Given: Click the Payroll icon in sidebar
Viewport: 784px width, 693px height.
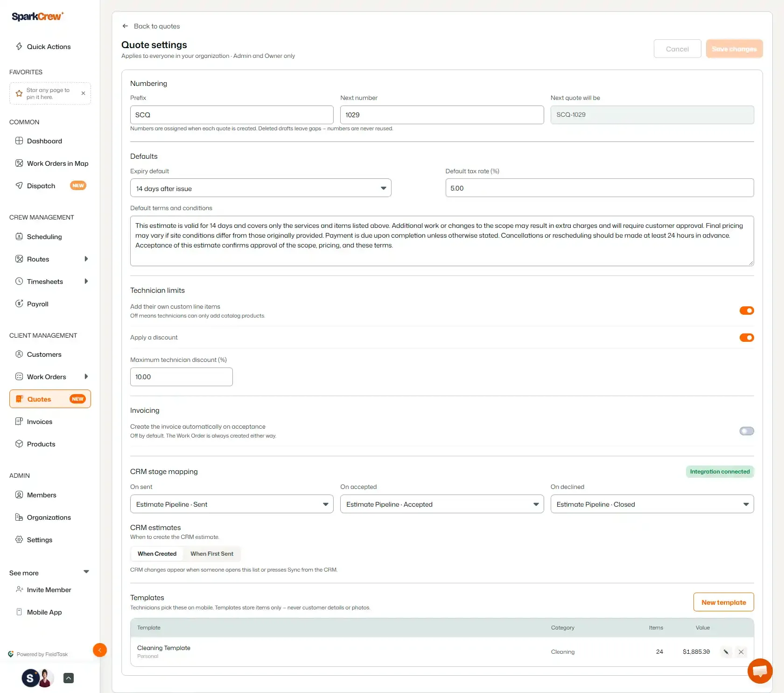Looking at the screenshot, I should point(19,304).
